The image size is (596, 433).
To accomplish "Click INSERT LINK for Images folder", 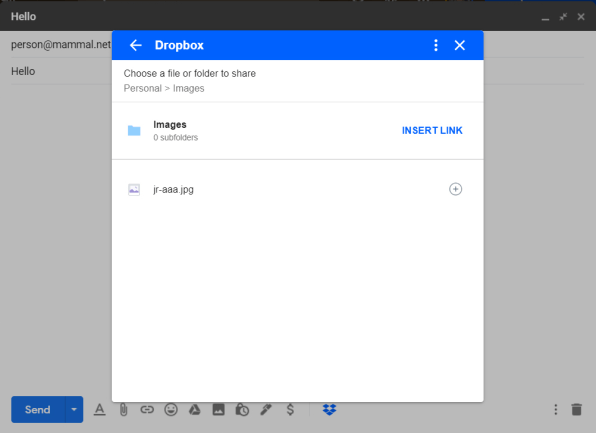I will tap(432, 130).
